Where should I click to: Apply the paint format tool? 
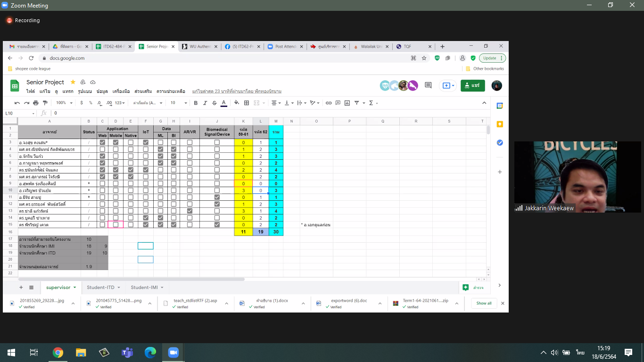click(x=45, y=103)
